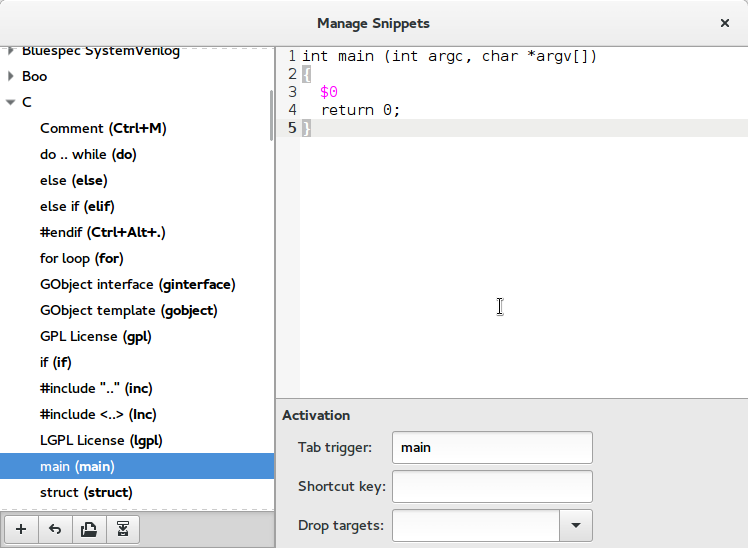Image resolution: width=748 pixels, height=548 pixels.
Task: Select the do .. while snippet
Action: pyautogui.click(x=88, y=154)
